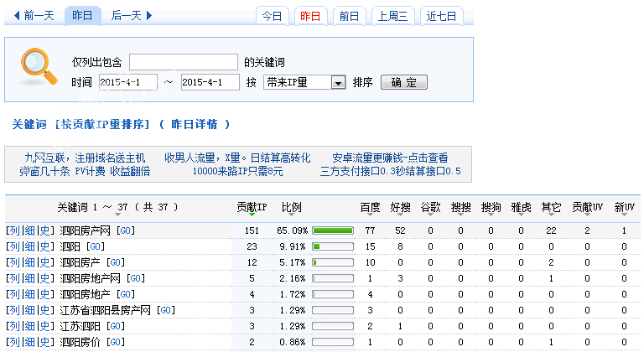Screen dimensions: 644x352
Task: Click the keyword filter input field
Action: pyautogui.click(x=183, y=62)
